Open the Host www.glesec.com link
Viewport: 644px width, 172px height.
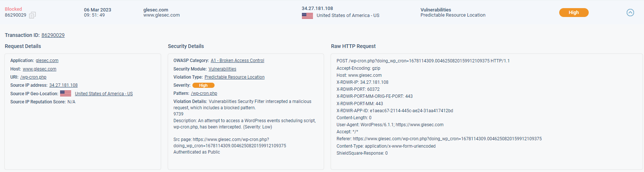[x=39, y=69]
